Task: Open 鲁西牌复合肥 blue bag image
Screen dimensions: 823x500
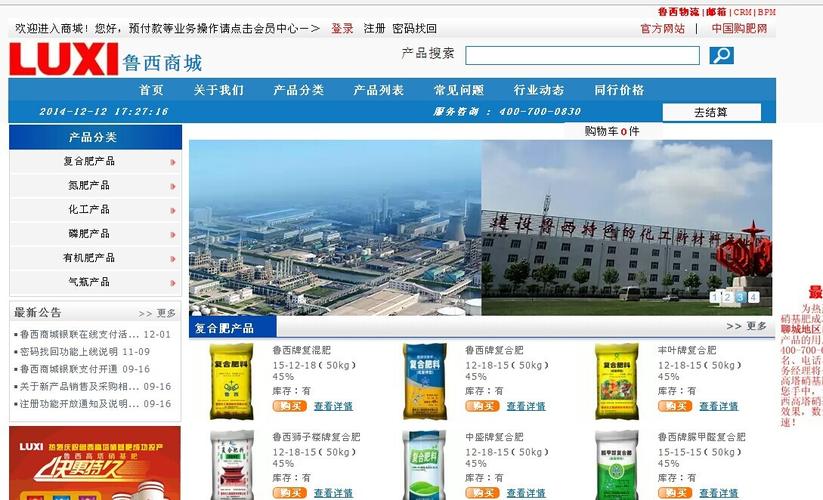Action: 425,381
